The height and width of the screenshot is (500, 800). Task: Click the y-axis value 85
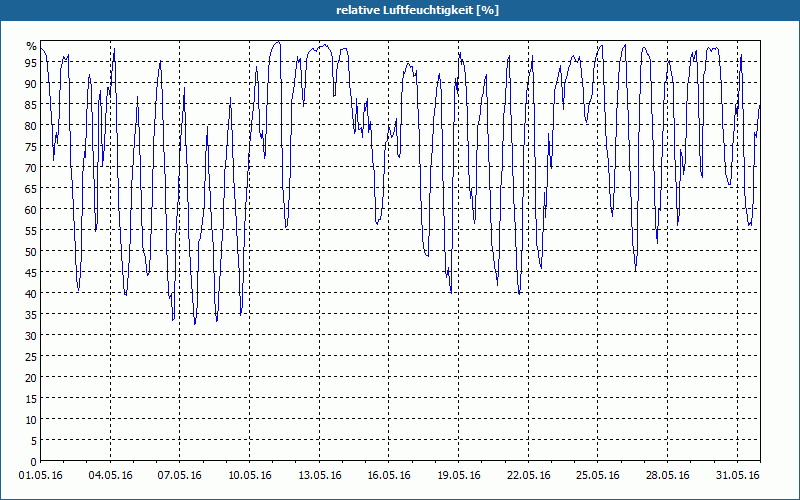(x=31, y=105)
